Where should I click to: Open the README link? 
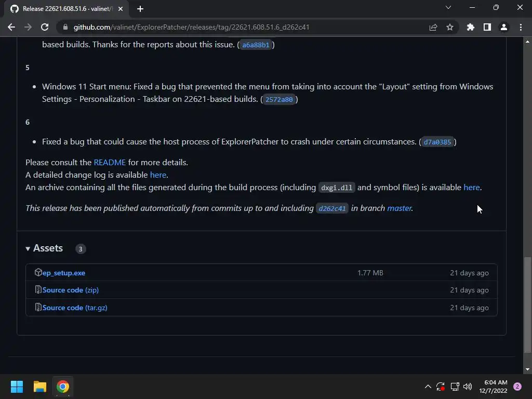tap(110, 163)
